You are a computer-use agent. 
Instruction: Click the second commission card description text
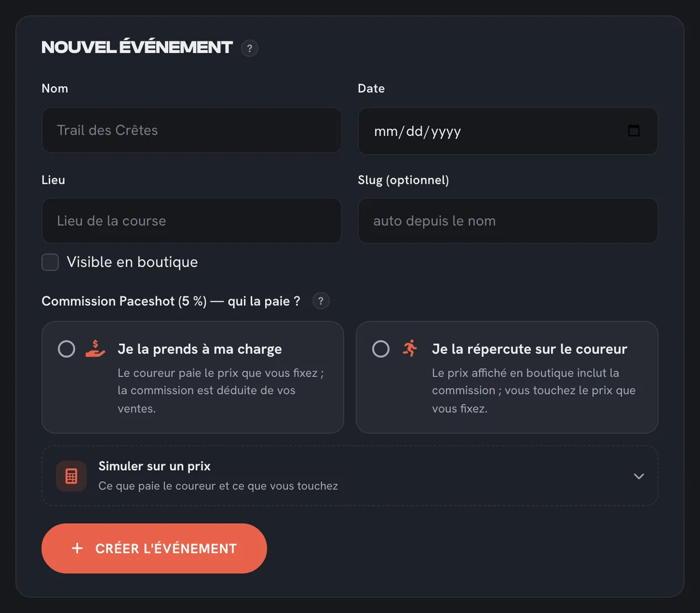pyautogui.click(x=534, y=391)
